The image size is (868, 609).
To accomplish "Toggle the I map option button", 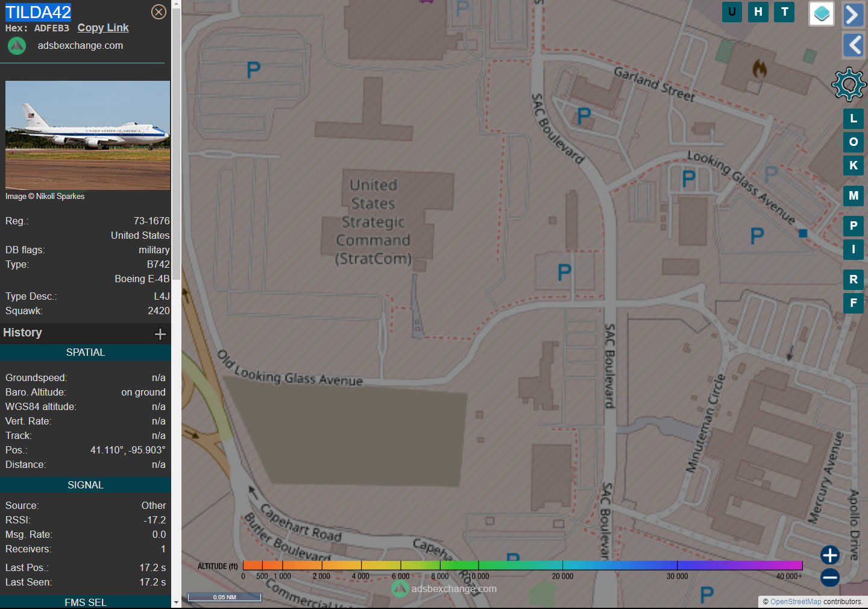I will 854,250.
